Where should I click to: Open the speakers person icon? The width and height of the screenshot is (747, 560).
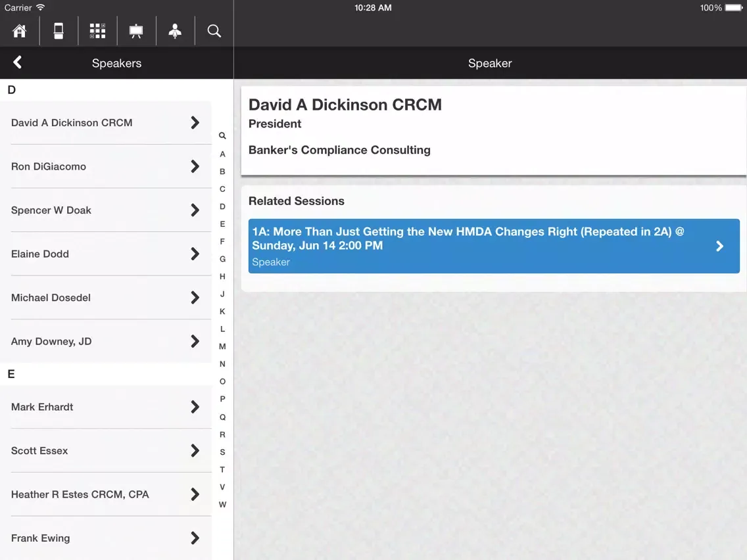coord(175,31)
